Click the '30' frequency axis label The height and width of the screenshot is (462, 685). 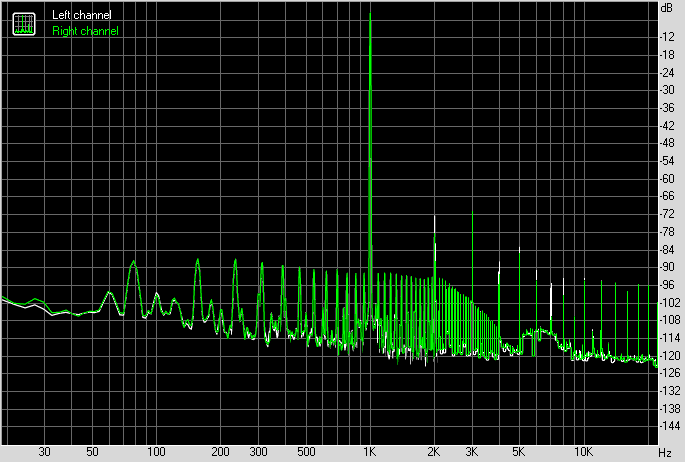pos(44,452)
